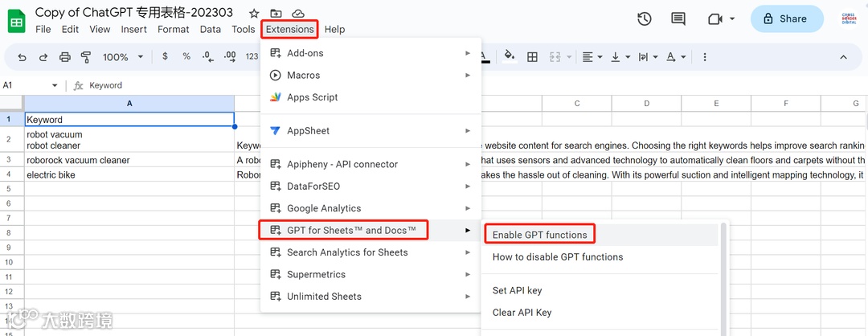Open version history clock icon
This screenshot has width=868, height=336.
click(645, 18)
